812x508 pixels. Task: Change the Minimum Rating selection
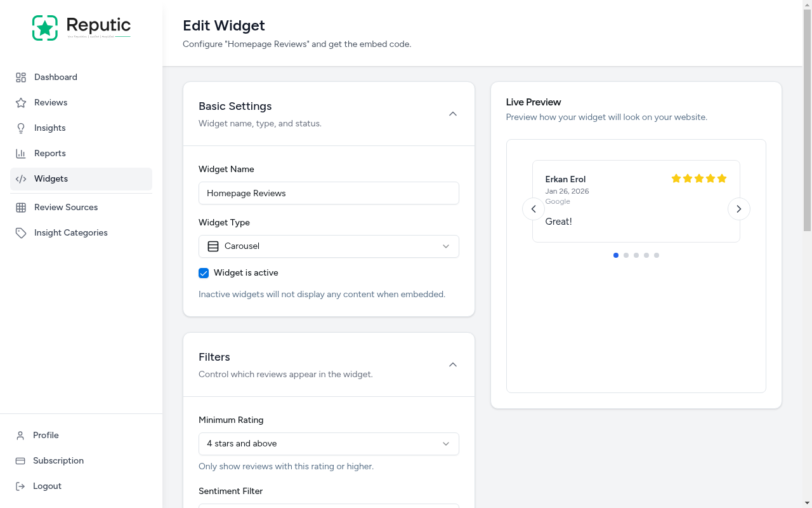(329, 443)
